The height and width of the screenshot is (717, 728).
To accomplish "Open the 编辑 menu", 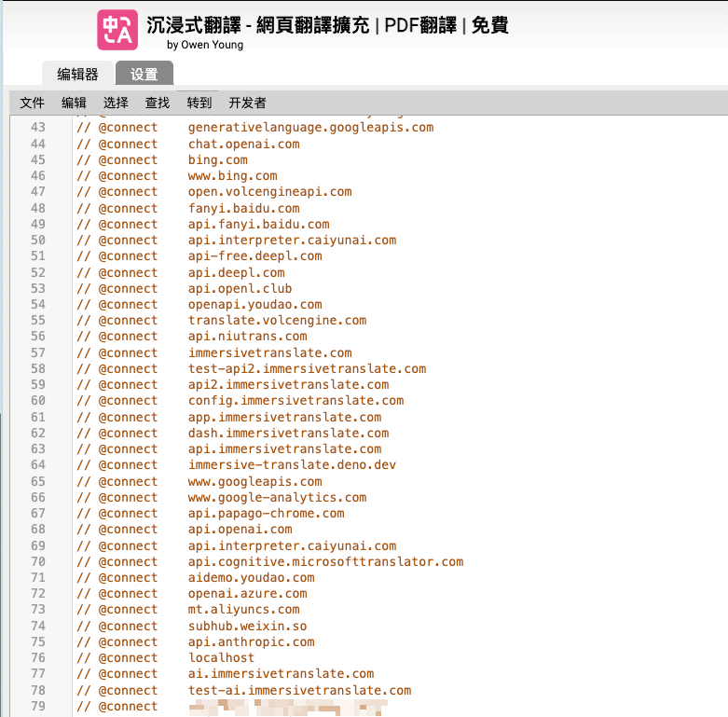I will (74, 103).
